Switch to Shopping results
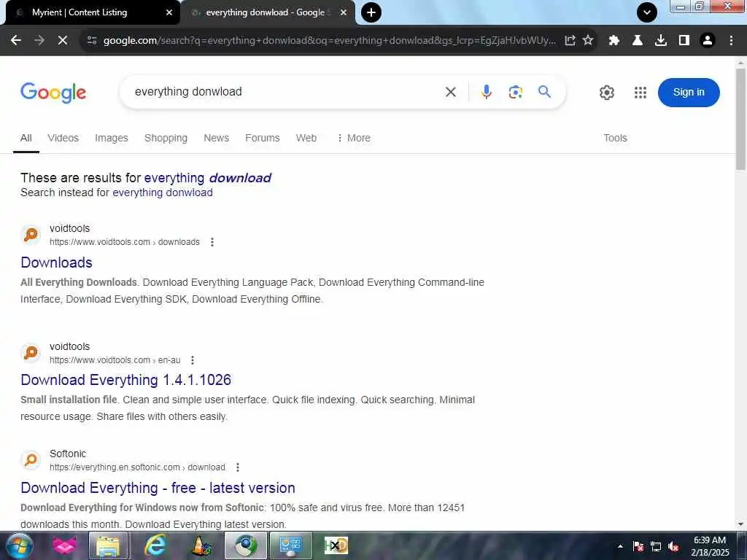This screenshot has height=560, width=747. pyautogui.click(x=166, y=138)
